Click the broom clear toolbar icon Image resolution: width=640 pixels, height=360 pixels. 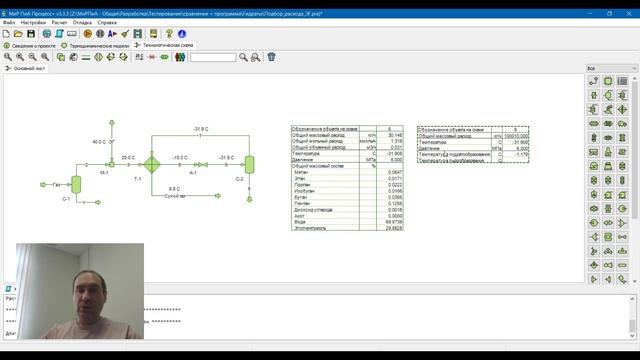pyautogui.click(x=125, y=34)
